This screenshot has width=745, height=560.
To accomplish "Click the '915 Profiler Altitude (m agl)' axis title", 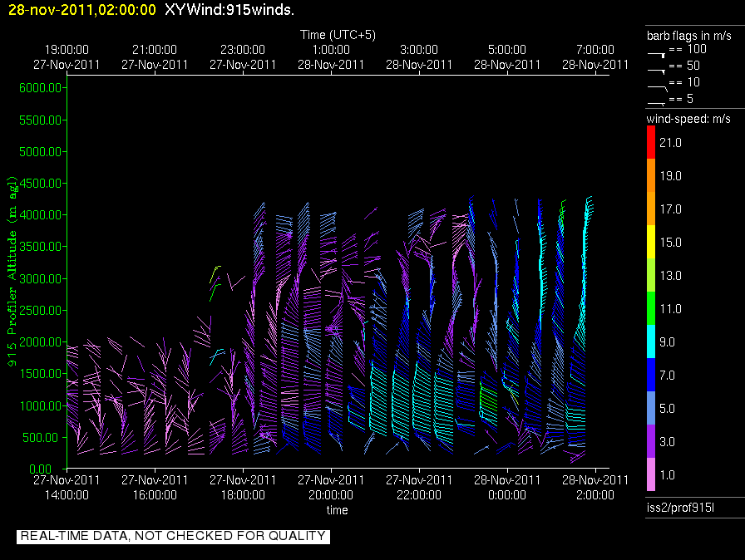I will click(x=12, y=271).
